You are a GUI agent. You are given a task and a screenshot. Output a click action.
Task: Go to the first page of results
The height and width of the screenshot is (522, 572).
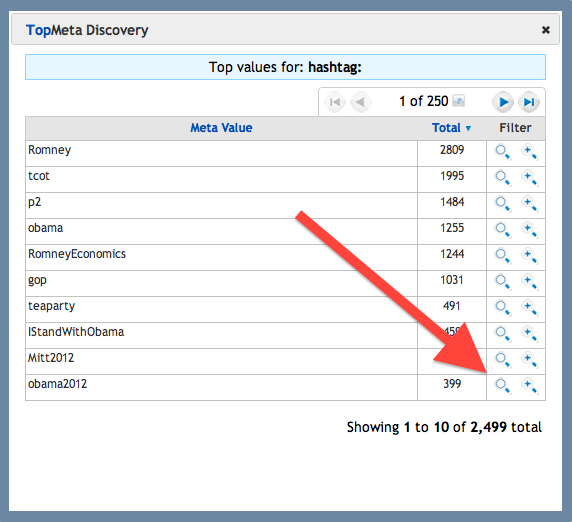[335, 102]
